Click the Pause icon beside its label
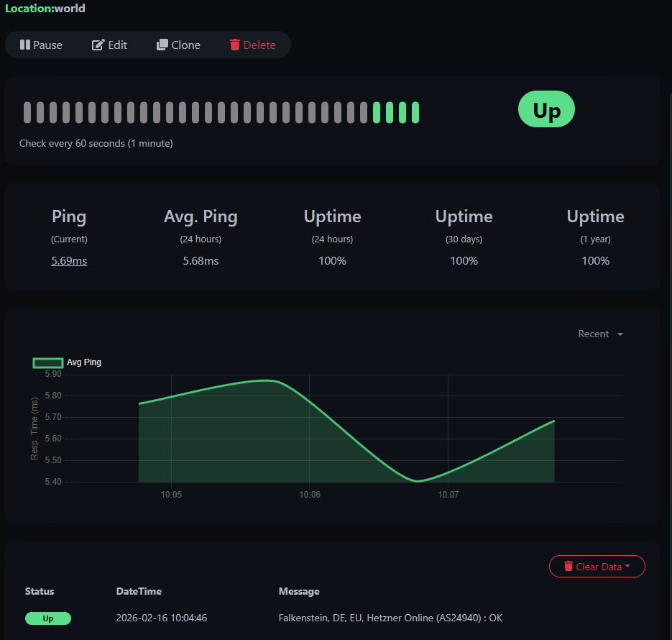672x640 pixels. pyautogui.click(x=24, y=45)
